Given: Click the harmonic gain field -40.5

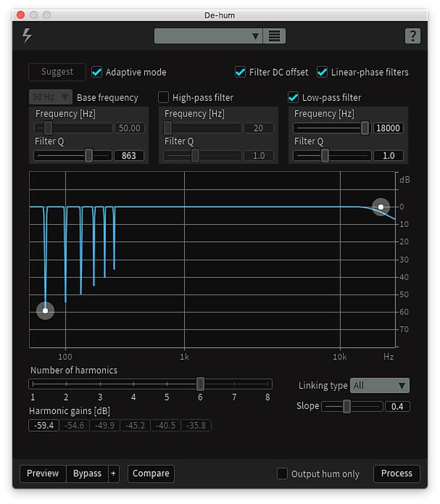Looking at the screenshot, I should (x=166, y=425).
